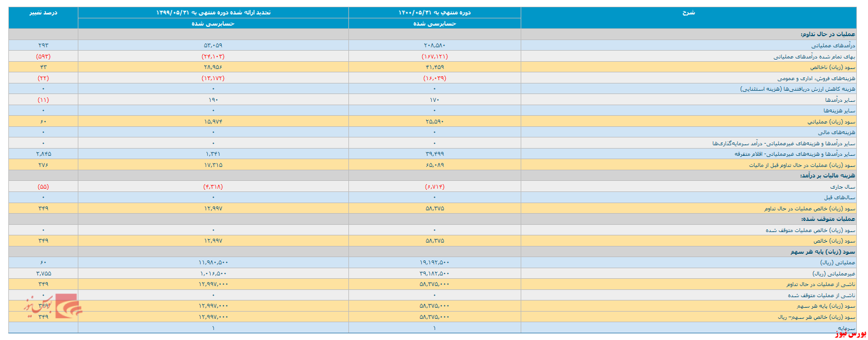Click the ۳۹,۱۸۲,۵۰۰ value cell

(x=435, y=273)
